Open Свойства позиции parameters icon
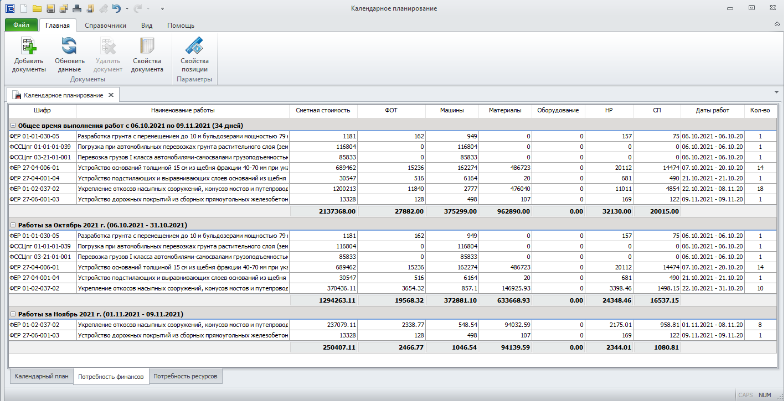This screenshot has height=401, width=784. coord(194,45)
